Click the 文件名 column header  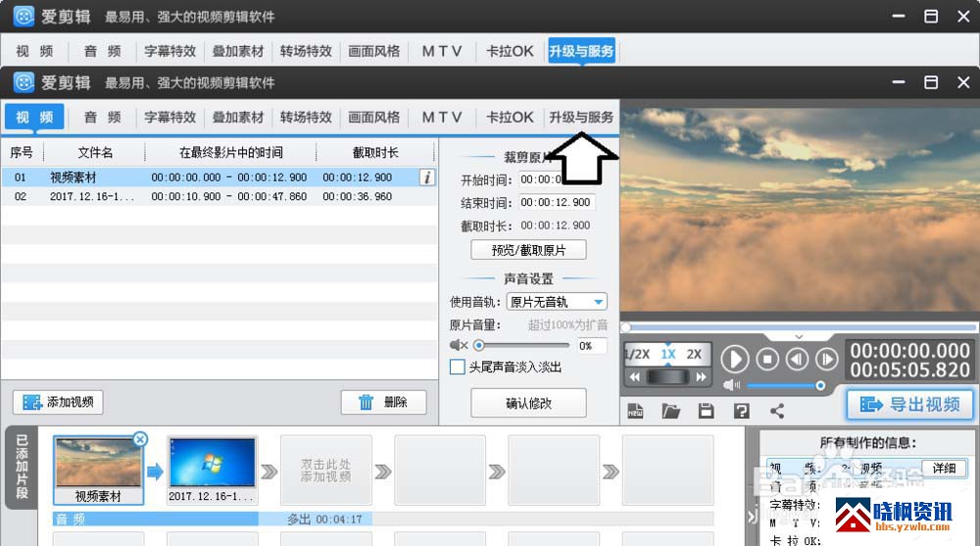[95, 153]
